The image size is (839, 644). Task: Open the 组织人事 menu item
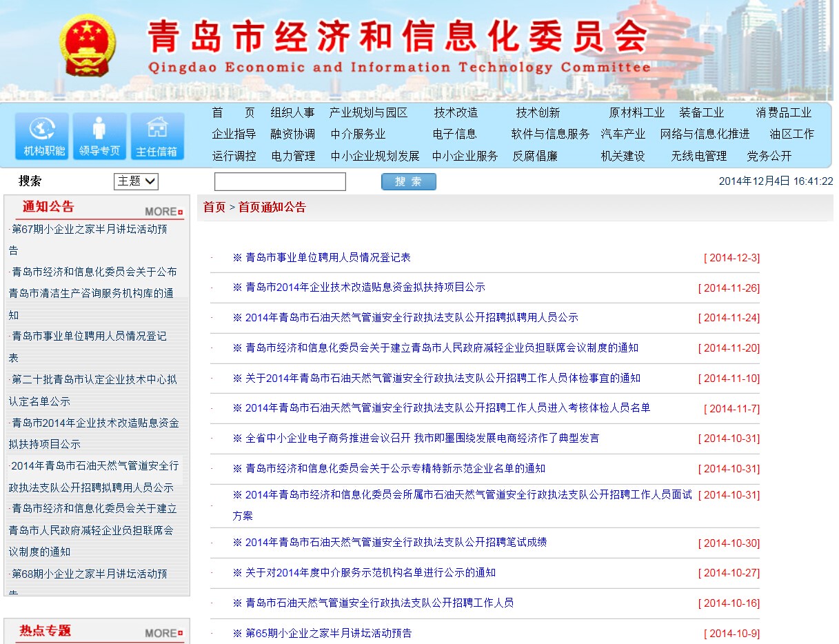coord(292,113)
